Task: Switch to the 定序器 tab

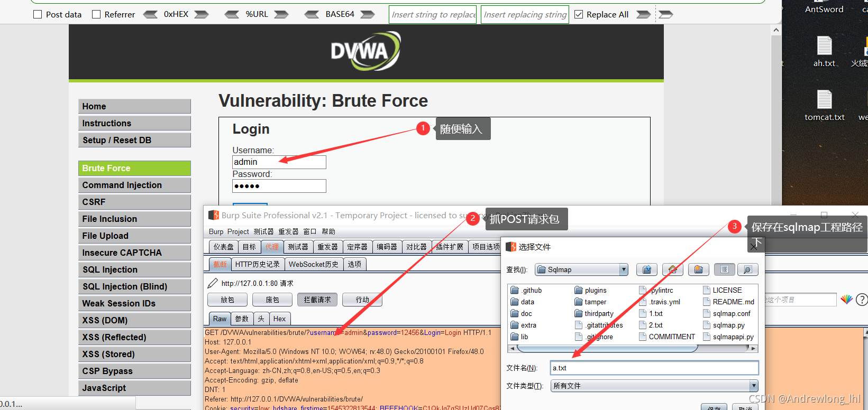Action: pyautogui.click(x=357, y=247)
